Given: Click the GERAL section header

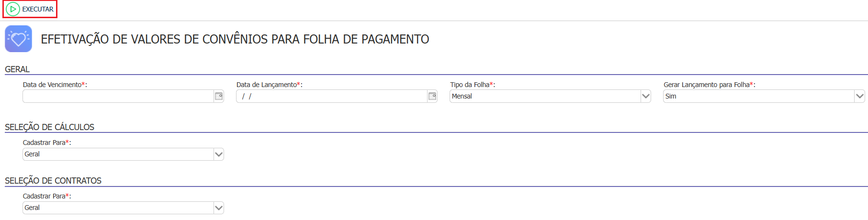Looking at the screenshot, I should [17, 69].
